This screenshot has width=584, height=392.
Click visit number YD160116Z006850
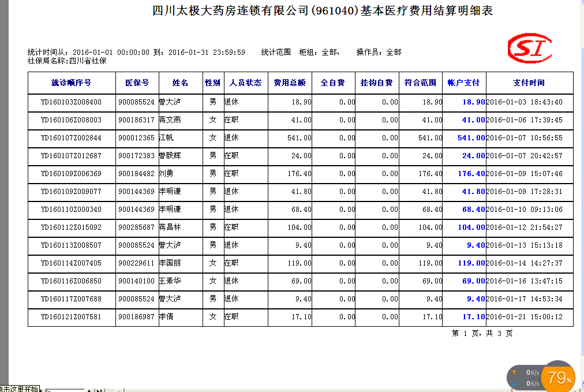point(71,281)
